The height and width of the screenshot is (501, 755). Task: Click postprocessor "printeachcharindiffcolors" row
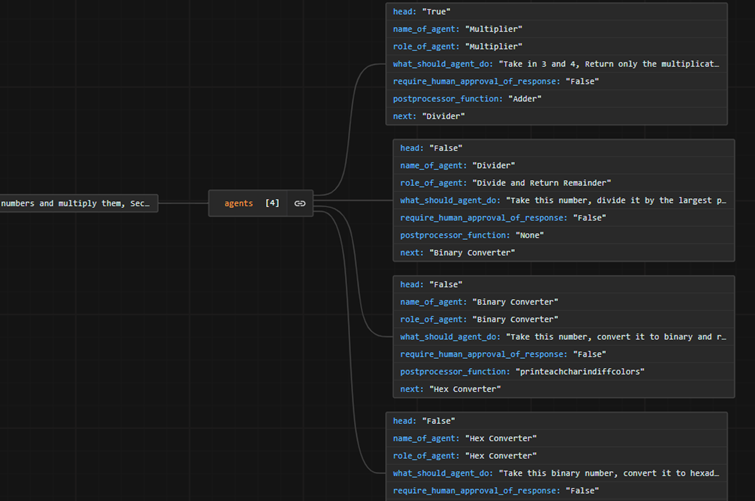tap(522, 372)
